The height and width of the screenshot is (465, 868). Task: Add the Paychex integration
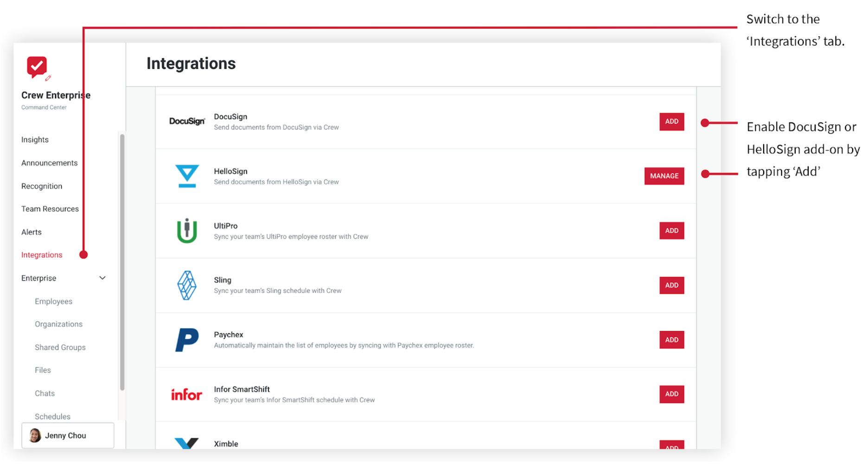(x=671, y=340)
